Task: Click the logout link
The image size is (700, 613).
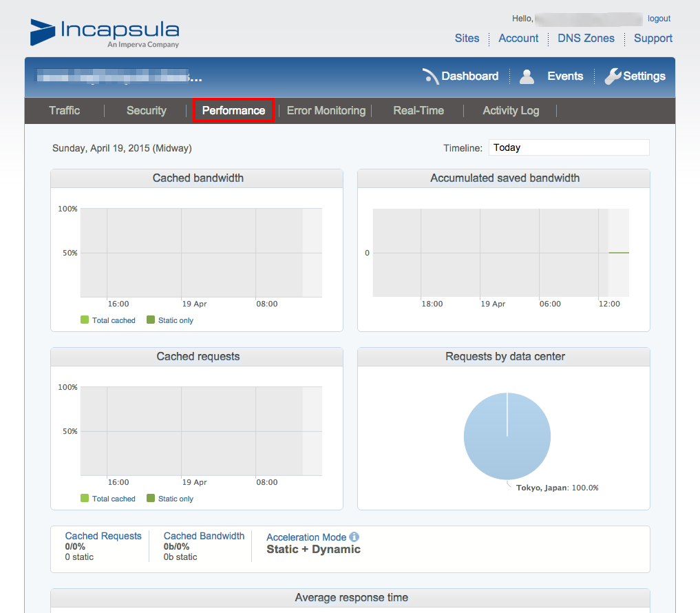Action: pos(659,19)
